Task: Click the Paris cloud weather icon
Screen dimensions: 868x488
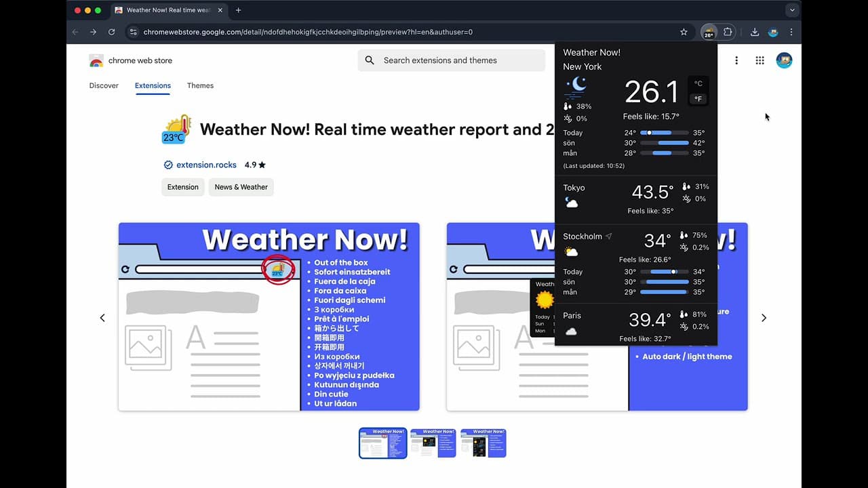Action: (x=571, y=331)
